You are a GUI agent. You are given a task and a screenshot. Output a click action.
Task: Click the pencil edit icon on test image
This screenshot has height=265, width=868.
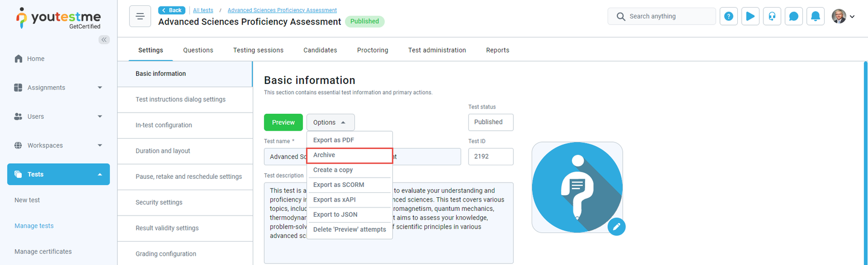click(616, 227)
